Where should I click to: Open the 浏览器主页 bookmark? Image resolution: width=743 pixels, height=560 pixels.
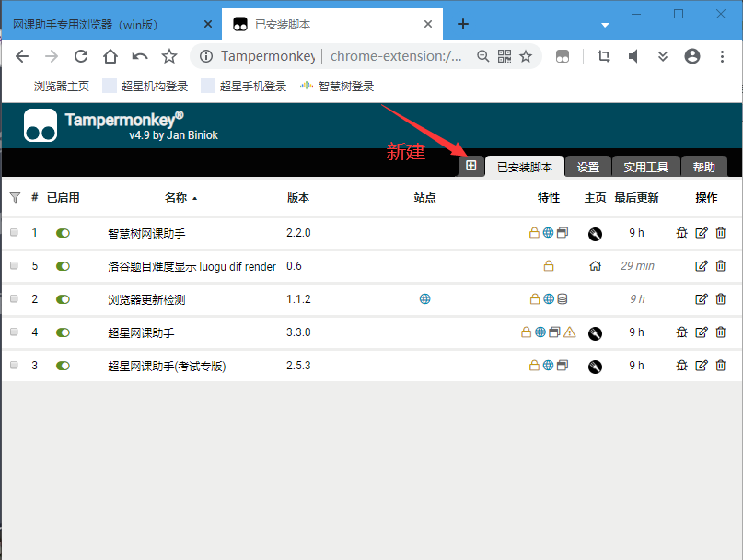[x=61, y=87]
